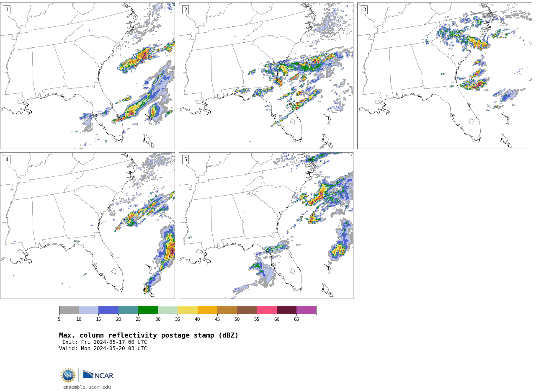Click the orange 40-45 dBZ swatch

pyautogui.click(x=207, y=310)
